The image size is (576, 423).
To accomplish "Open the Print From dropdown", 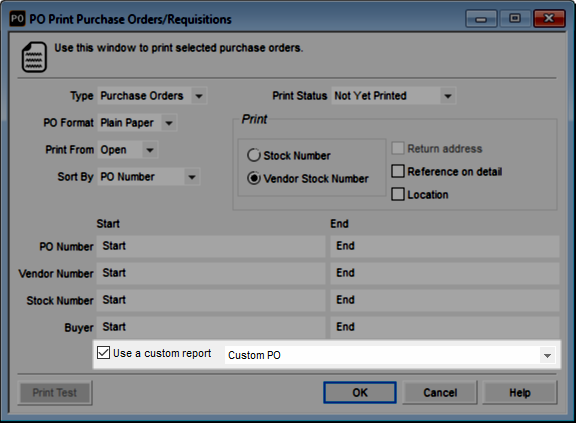I will click(x=150, y=150).
